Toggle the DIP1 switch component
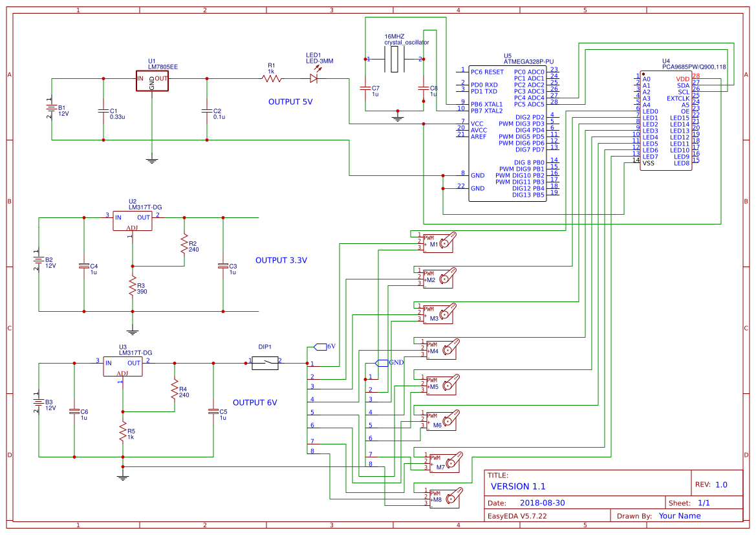This screenshot has height=535, width=756. (264, 362)
